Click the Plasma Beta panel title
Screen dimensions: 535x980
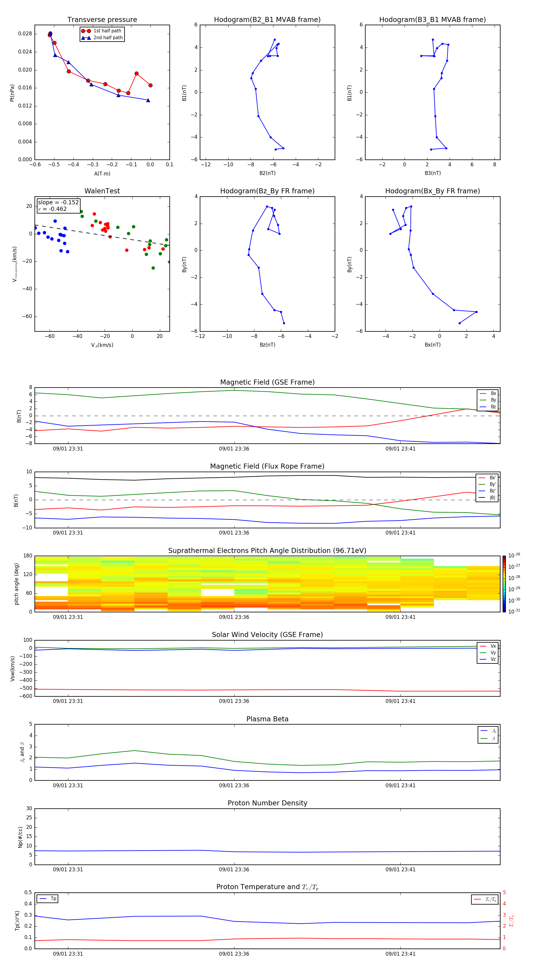[x=267, y=719]
